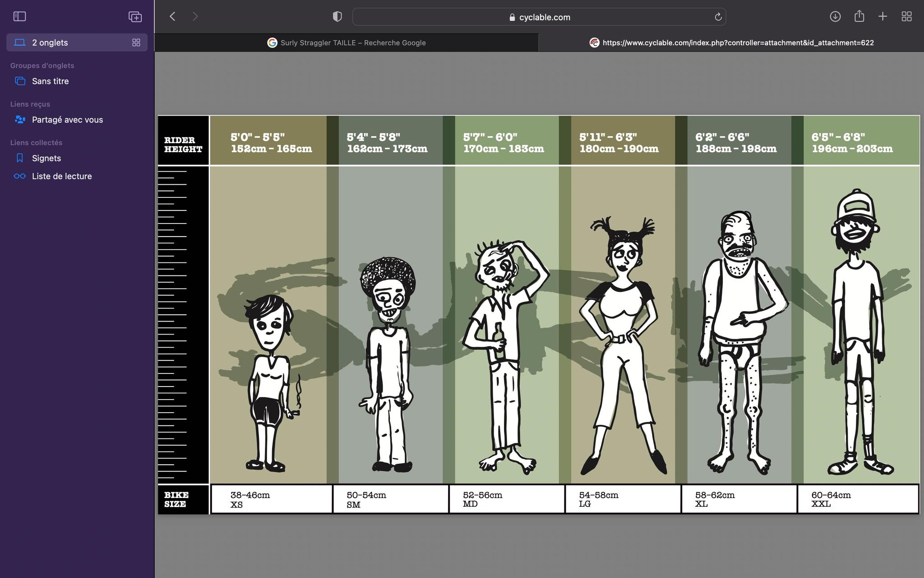Click the Partagé avec vous people icon
Image resolution: width=924 pixels, height=578 pixels.
[x=20, y=120]
